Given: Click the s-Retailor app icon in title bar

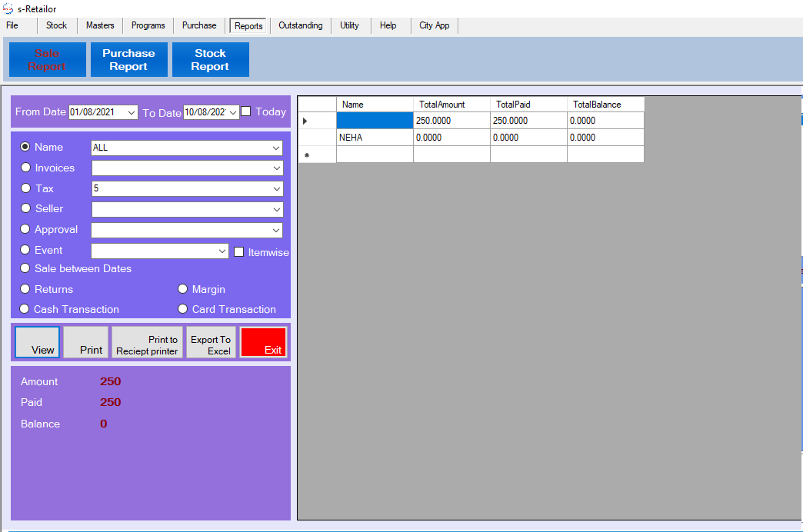Looking at the screenshot, I should click(x=8, y=8).
